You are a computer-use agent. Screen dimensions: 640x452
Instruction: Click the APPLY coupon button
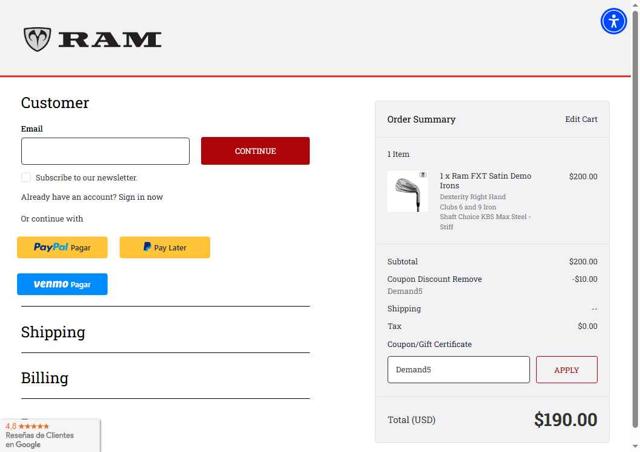[567, 370]
